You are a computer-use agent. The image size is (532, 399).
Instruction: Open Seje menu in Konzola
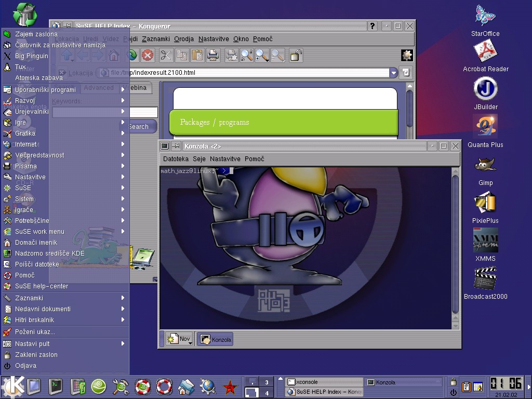pyautogui.click(x=199, y=159)
